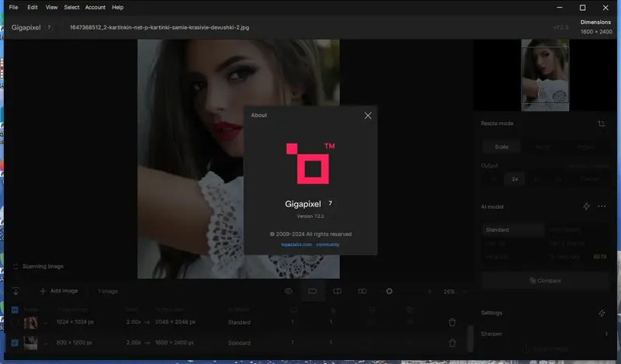Click the Scanning image status text

click(43, 266)
